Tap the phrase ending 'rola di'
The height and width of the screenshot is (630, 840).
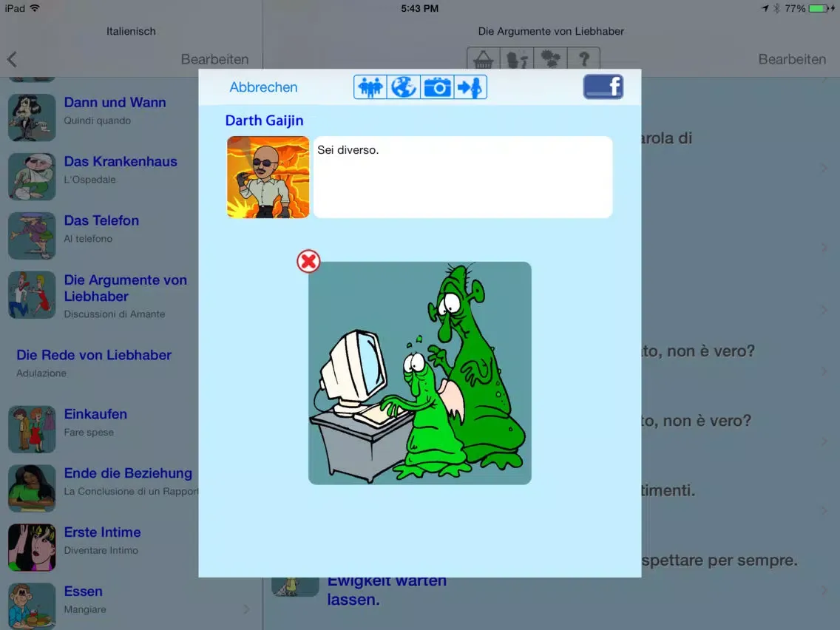(666, 138)
